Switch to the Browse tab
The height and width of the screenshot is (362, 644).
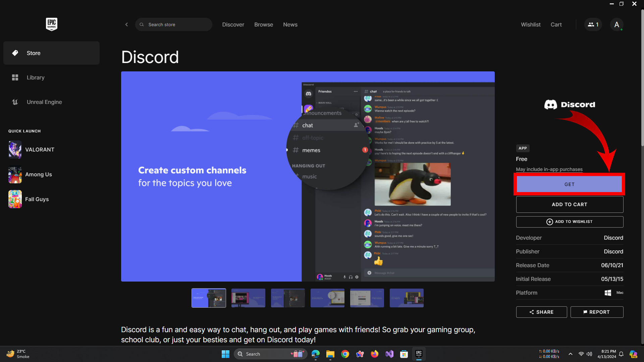click(263, 24)
